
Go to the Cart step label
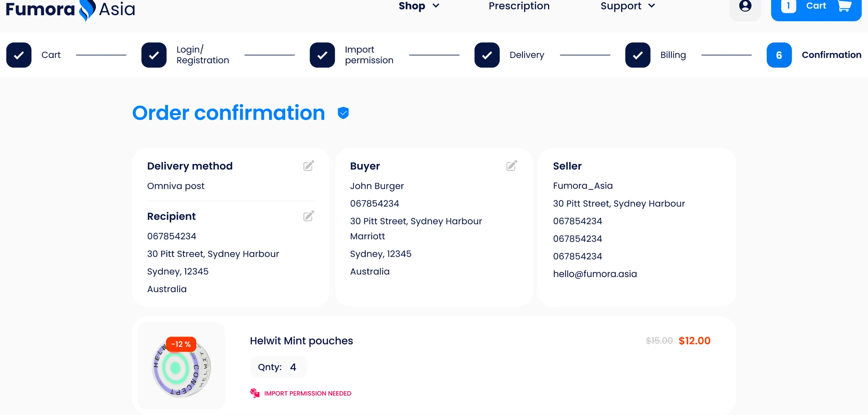pyautogui.click(x=51, y=55)
